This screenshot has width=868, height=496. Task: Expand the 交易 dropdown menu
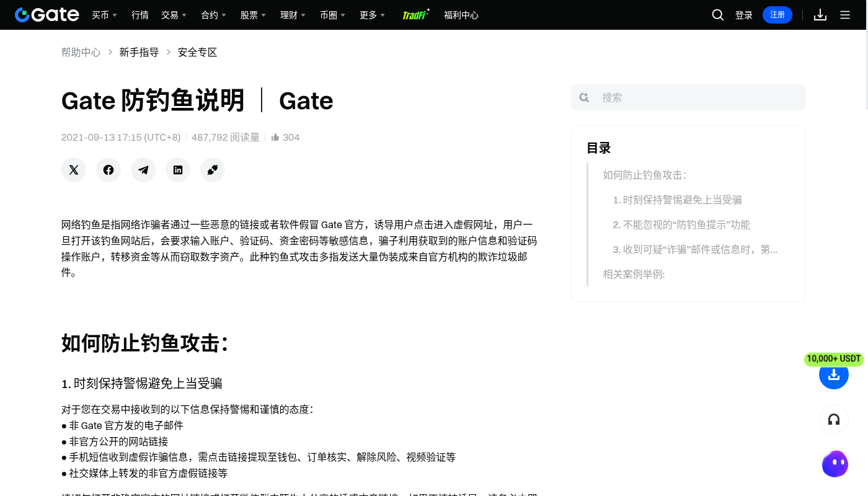(x=174, y=15)
